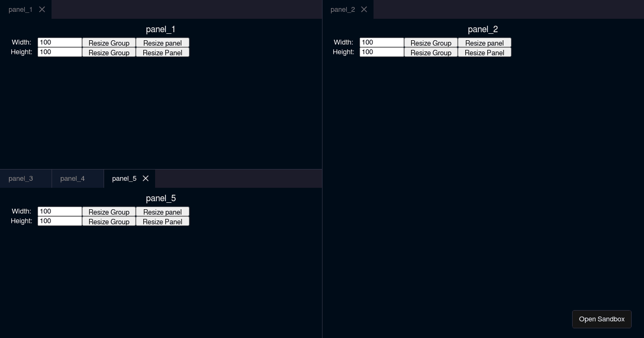Click the Width input field of panel_1
The width and height of the screenshot is (644, 338).
(x=60, y=42)
